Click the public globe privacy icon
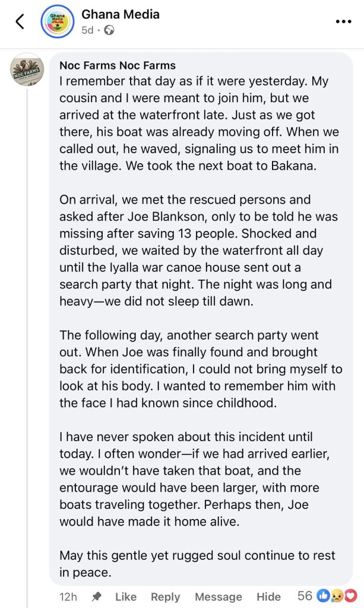The height and width of the screenshot is (608, 364). point(109,30)
